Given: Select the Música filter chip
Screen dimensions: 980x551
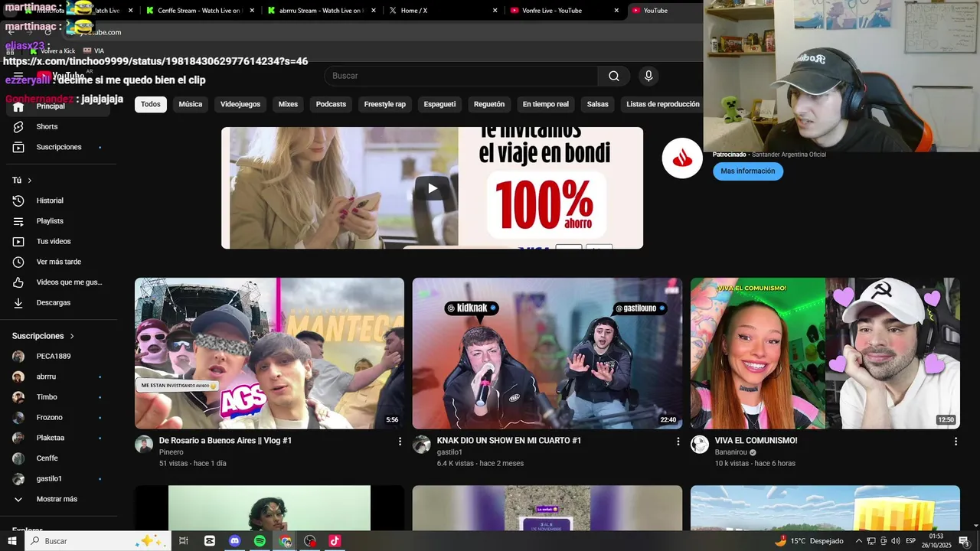Looking at the screenshot, I should tap(191, 104).
